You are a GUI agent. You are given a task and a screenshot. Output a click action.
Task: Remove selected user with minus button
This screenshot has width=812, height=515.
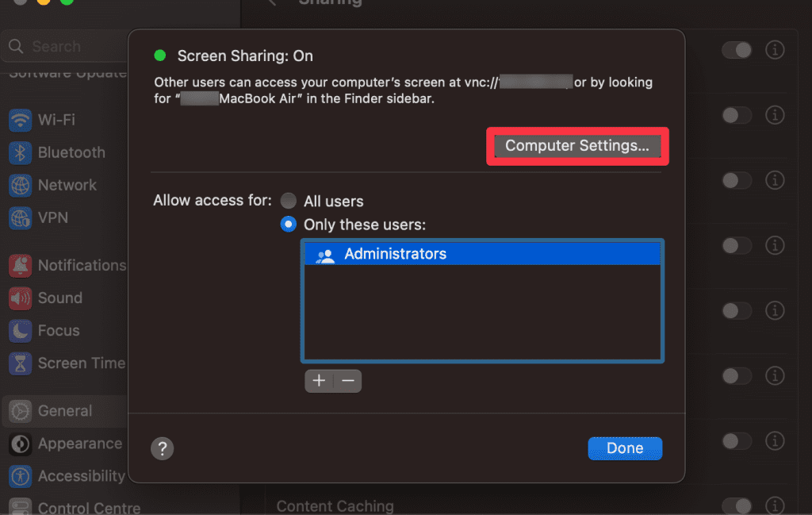347,381
